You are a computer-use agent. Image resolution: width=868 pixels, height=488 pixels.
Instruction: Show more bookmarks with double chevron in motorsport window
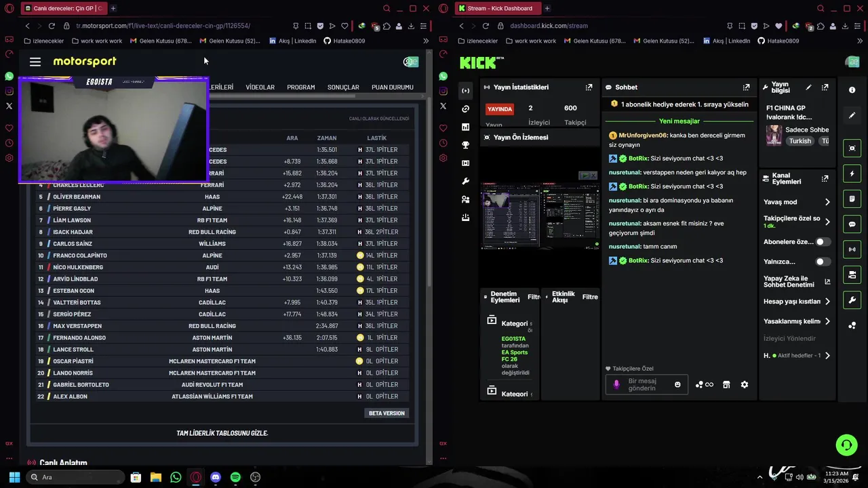425,41
